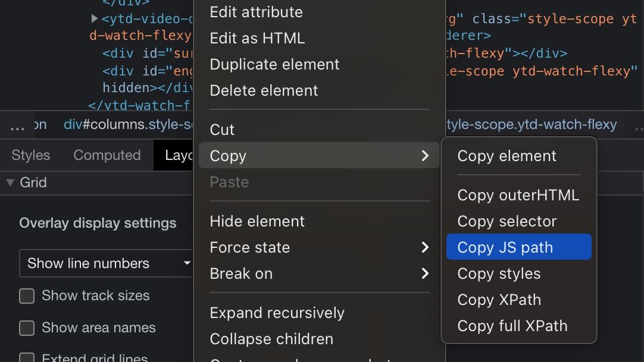Choose Copy XPath option

[x=499, y=300]
